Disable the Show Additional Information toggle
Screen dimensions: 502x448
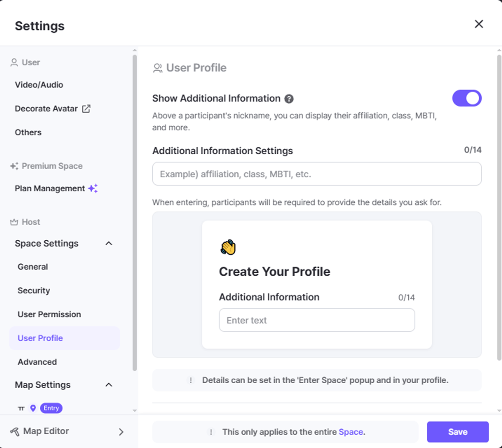click(x=466, y=98)
